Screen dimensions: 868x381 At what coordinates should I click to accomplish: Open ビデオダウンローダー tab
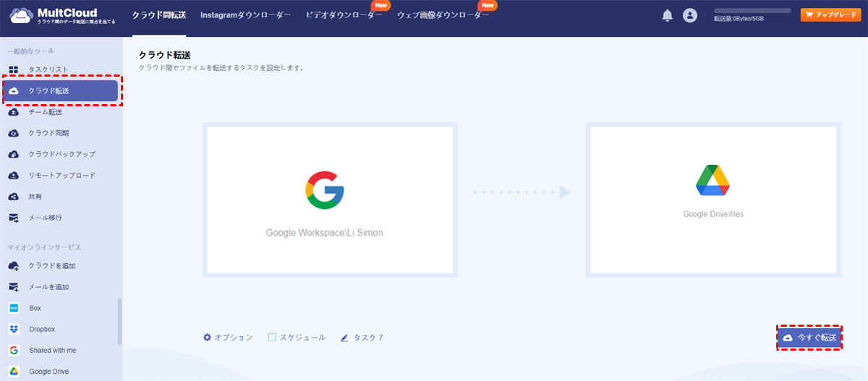pyautogui.click(x=344, y=15)
